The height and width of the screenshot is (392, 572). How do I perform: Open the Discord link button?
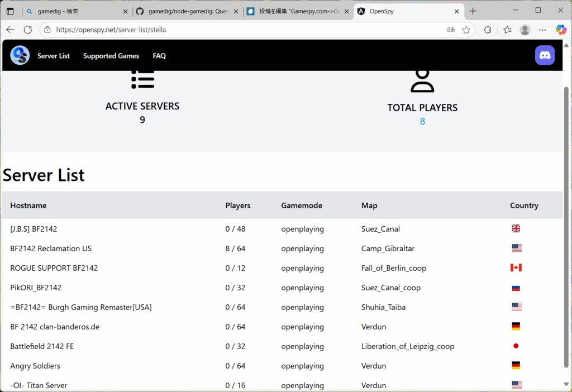[x=545, y=55]
